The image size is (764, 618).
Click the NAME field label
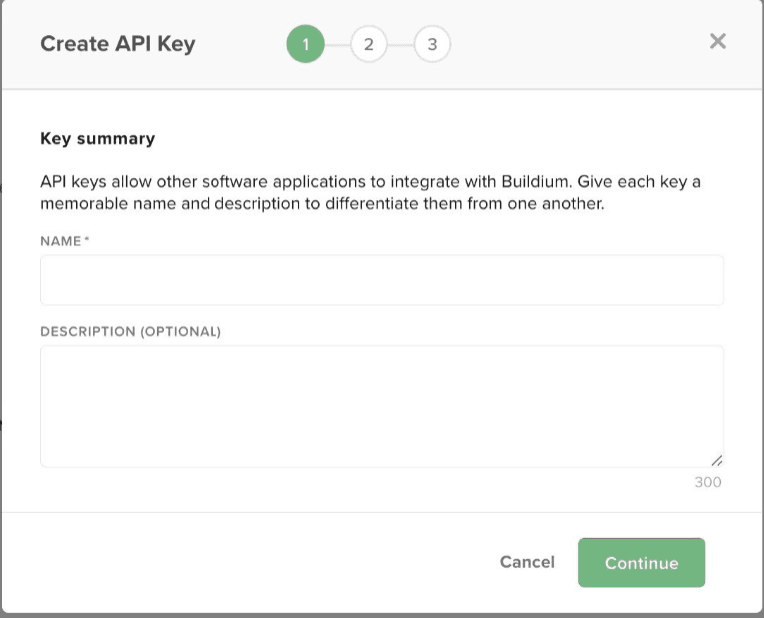click(60, 241)
